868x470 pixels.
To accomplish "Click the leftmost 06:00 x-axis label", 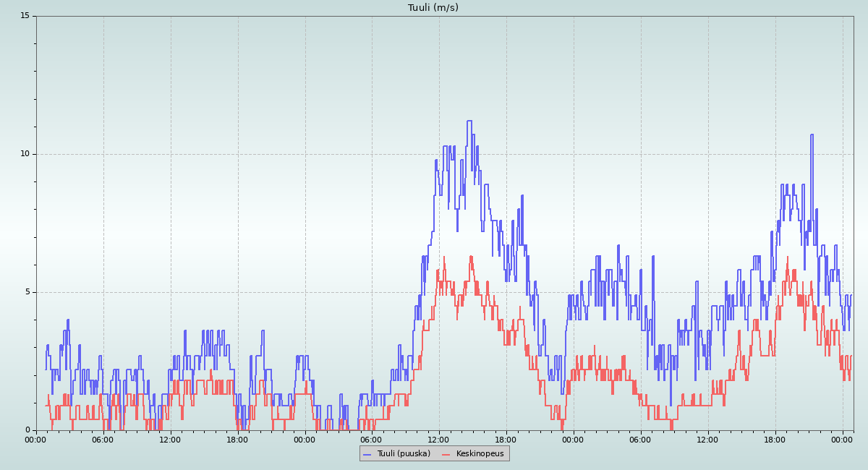I will tap(103, 439).
